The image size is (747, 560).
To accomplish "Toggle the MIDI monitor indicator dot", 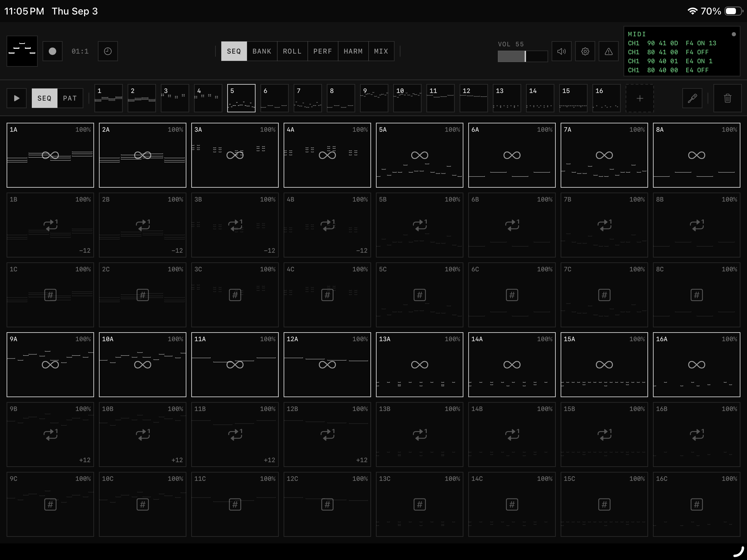I will point(734,34).
